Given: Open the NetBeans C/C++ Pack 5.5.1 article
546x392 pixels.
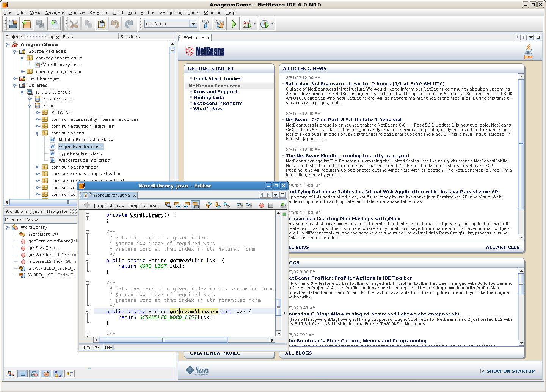Looking at the screenshot, I should pyautogui.click(x=344, y=120).
